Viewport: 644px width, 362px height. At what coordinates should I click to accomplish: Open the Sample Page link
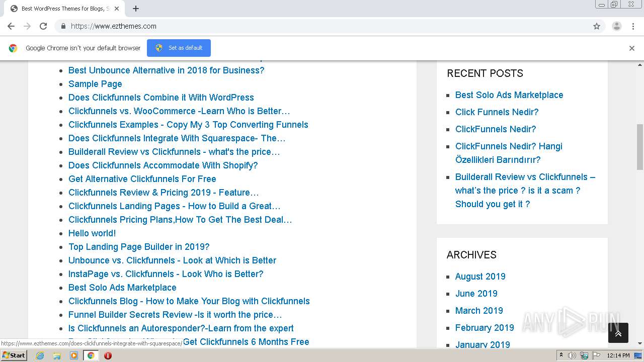pos(95,84)
